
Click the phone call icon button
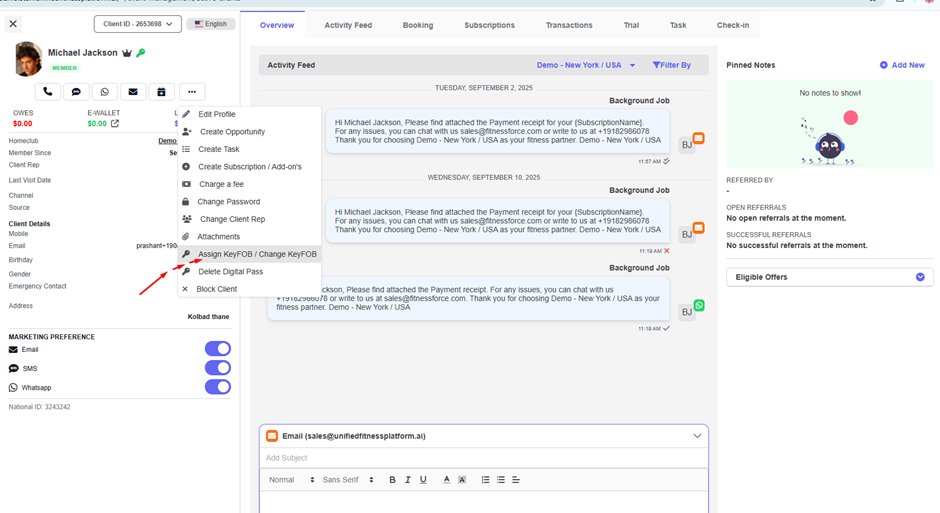tap(48, 92)
